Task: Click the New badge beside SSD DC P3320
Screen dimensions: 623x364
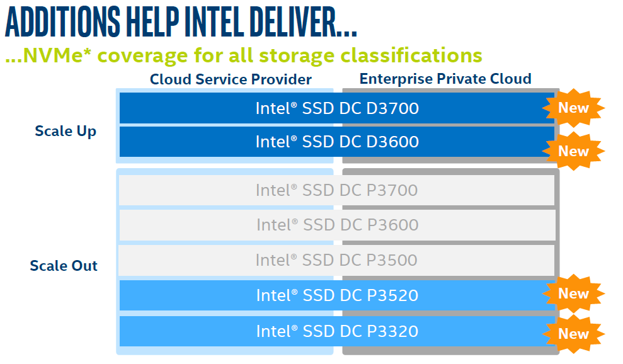Action: click(x=573, y=334)
